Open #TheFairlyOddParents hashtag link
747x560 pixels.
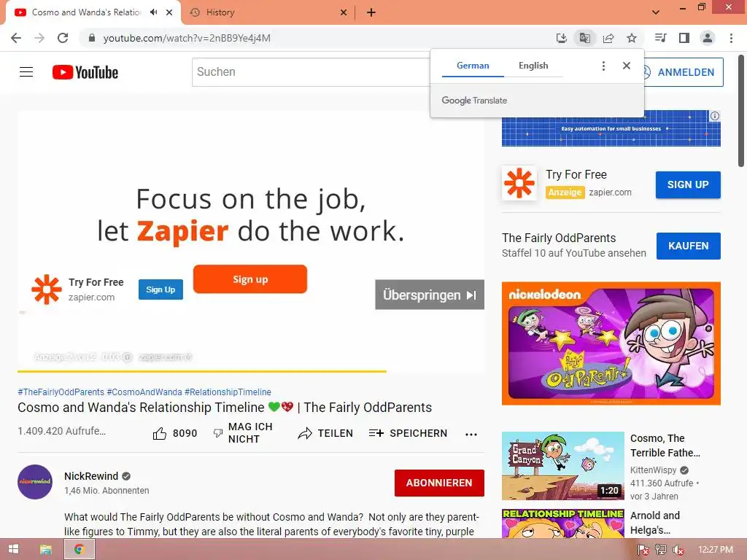[61, 392]
